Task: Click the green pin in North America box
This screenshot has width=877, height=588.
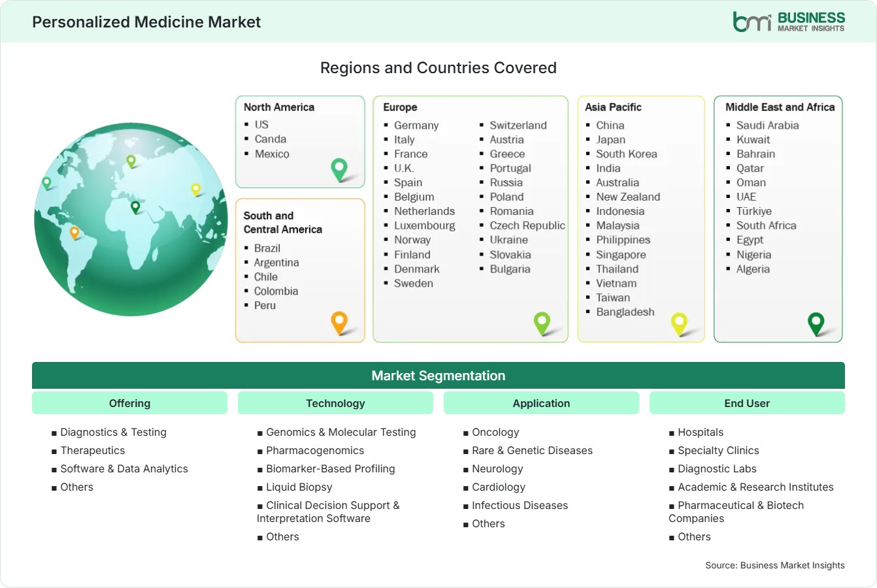Action: tap(339, 169)
